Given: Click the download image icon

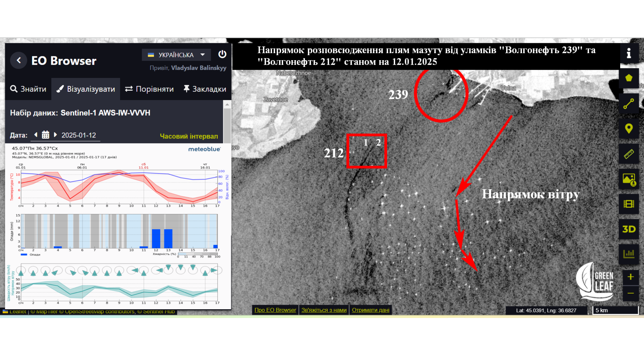Looking at the screenshot, I should (629, 179).
